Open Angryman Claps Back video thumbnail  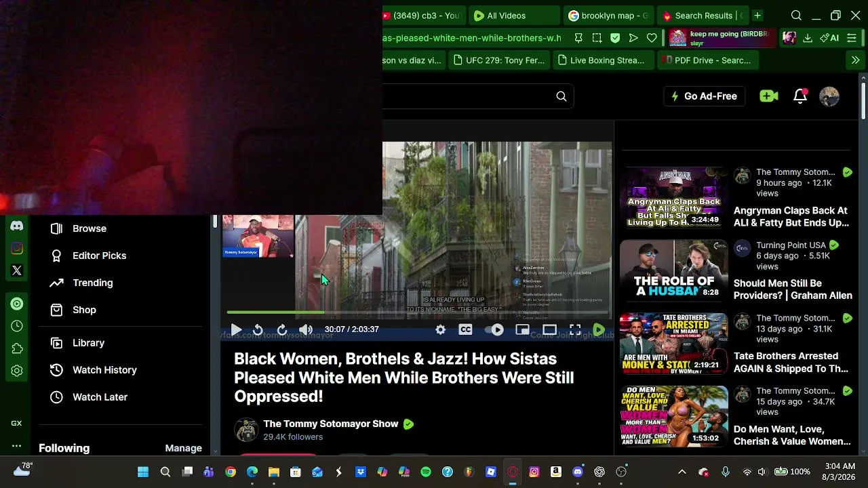pos(674,197)
